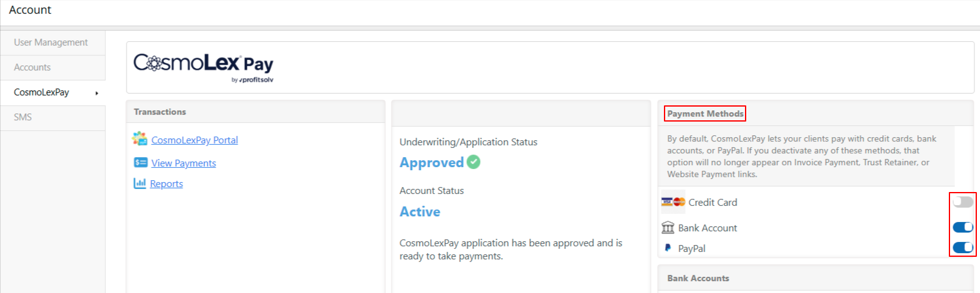The height and width of the screenshot is (293, 980).
Task: Click the Visa Mastercard credit card icon
Action: point(673,202)
